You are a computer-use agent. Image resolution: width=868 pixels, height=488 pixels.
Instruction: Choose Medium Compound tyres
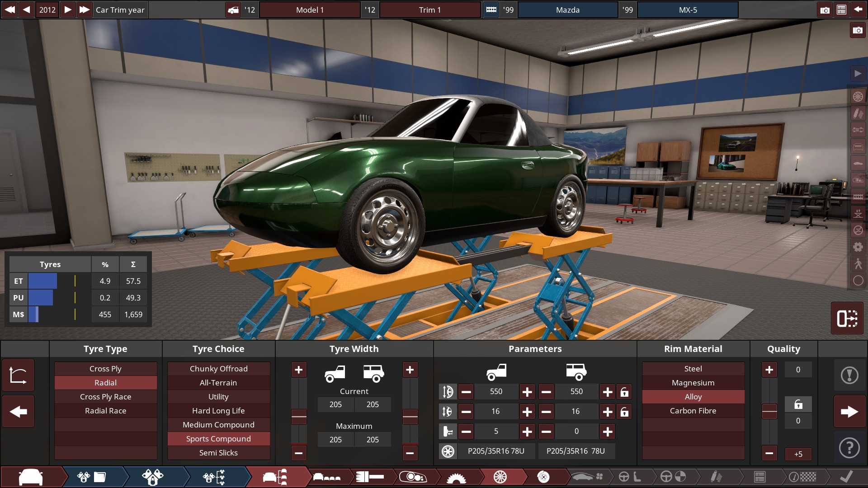click(218, 425)
